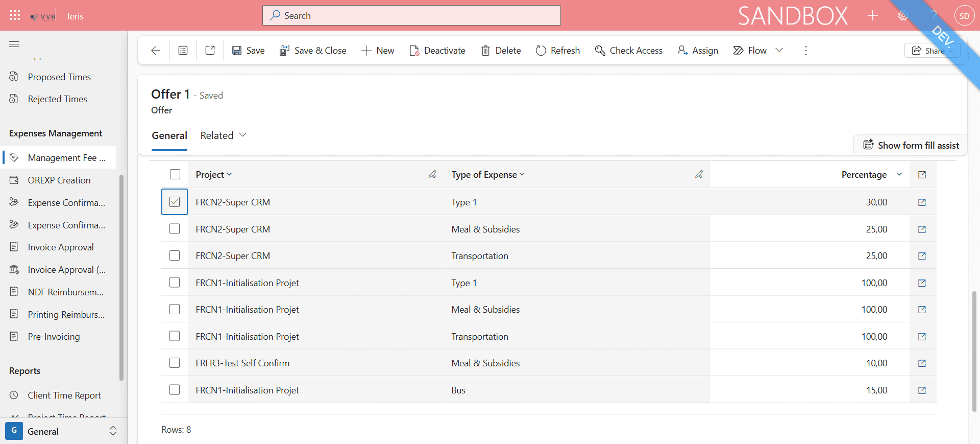Open OREXP Creation

(59, 180)
